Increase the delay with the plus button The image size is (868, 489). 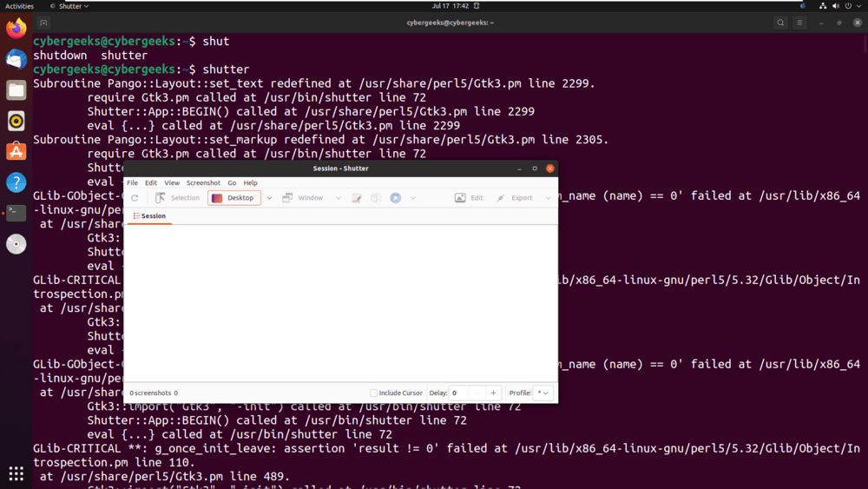(x=493, y=393)
